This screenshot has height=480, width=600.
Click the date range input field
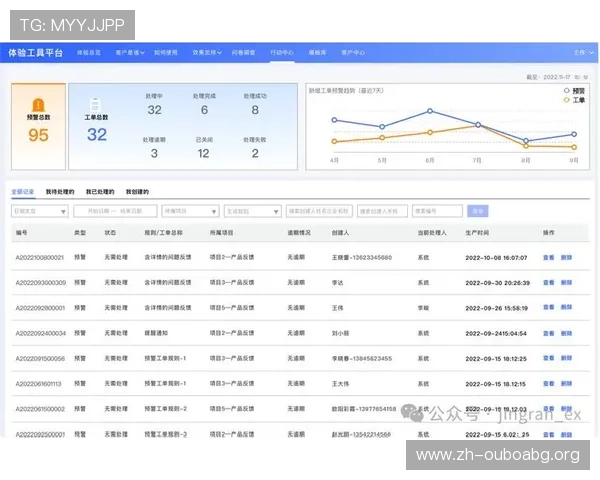pyautogui.click(x=115, y=211)
